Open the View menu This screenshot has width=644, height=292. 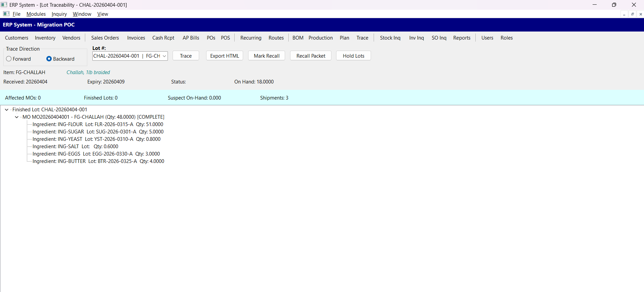click(x=102, y=14)
